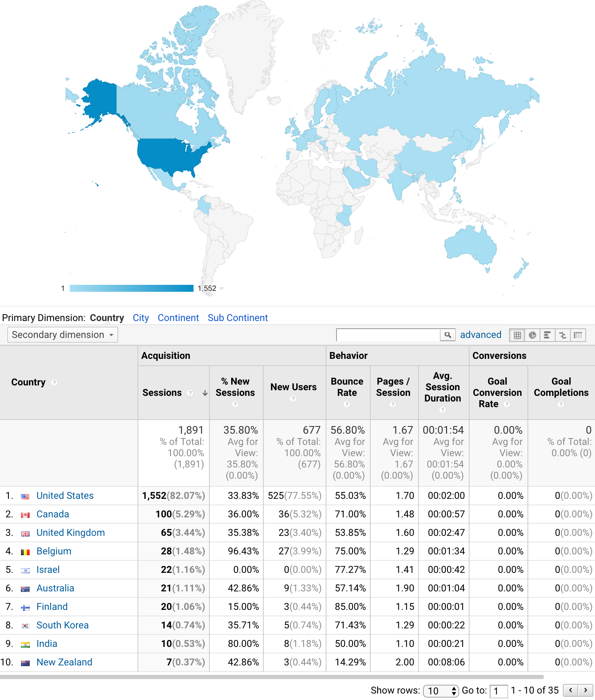
Task: Open the advanced filter link
Action: (481, 335)
